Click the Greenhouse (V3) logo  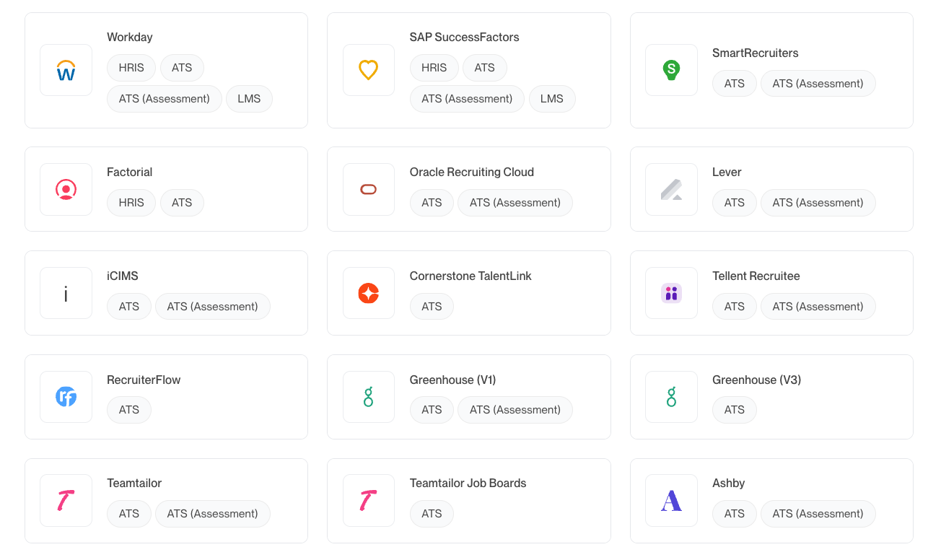pos(671,397)
